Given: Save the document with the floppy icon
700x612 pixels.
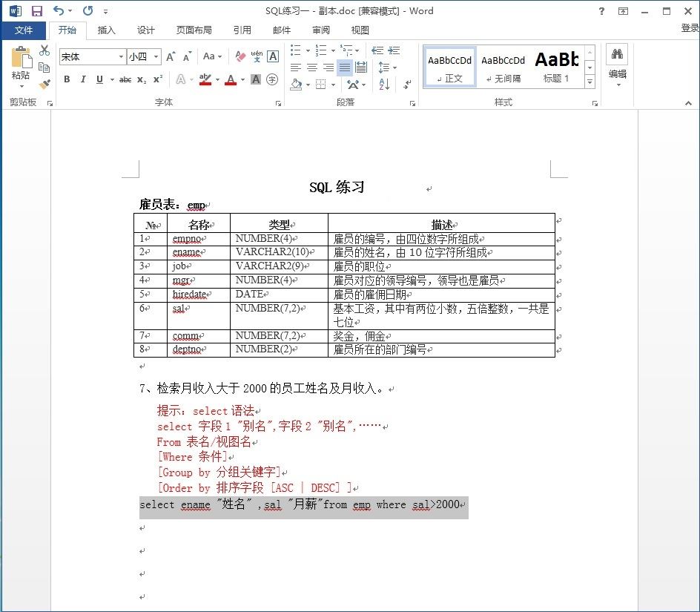Looking at the screenshot, I should [x=36, y=10].
